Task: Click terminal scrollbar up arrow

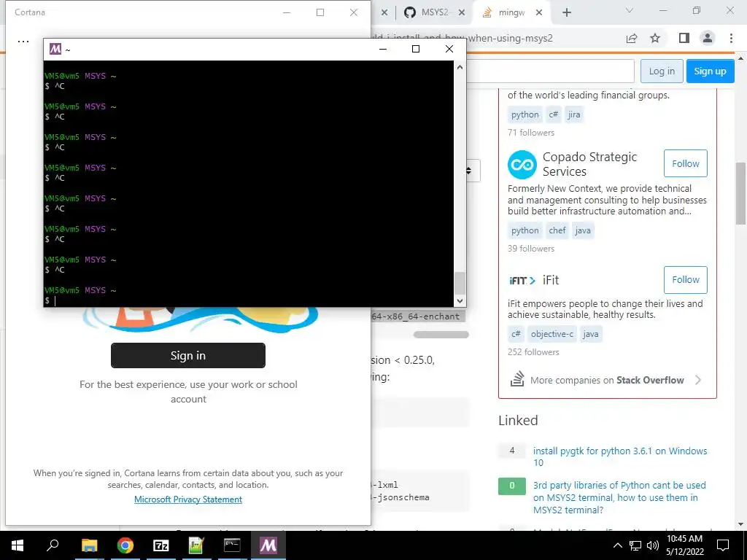Action: coord(460,67)
